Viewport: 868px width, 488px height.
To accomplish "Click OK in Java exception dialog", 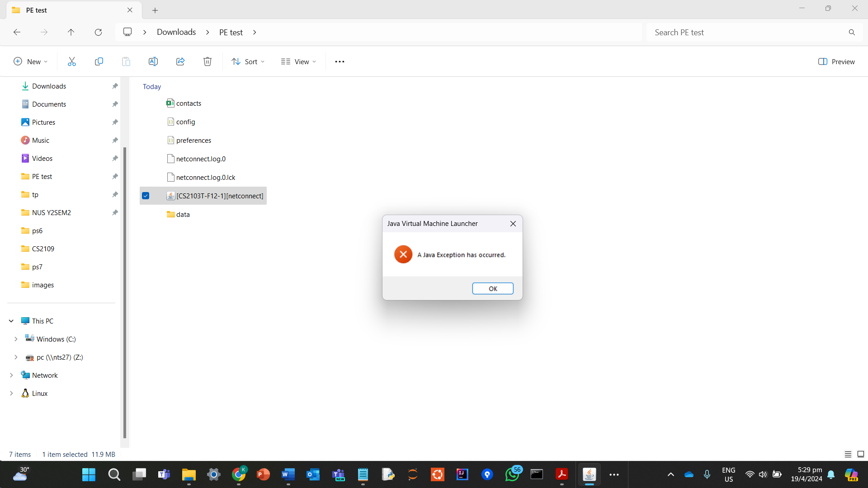I will click(493, 288).
